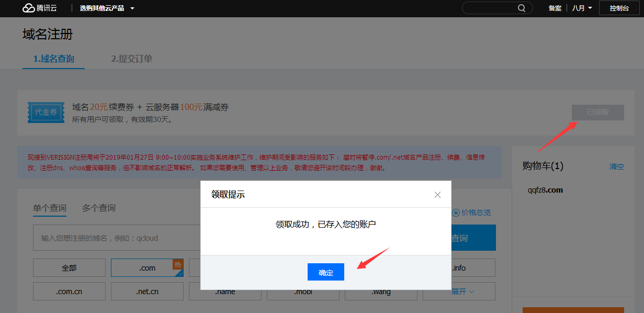Select the .com.cn suffix option
Image resolution: width=644 pixels, height=313 pixels.
tap(69, 292)
